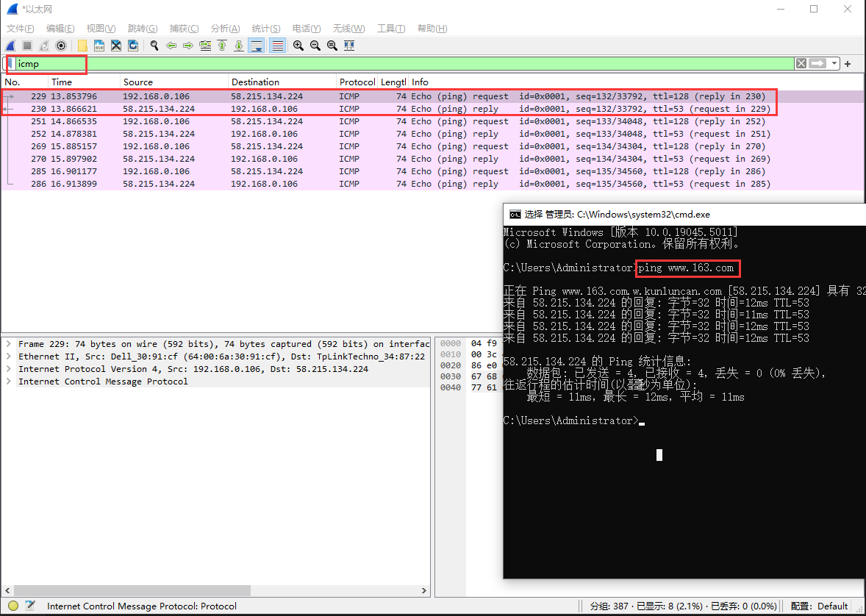This screenshot has height=616, width=866.
Task: Select packet 286 echo reply row
Action: click(x=432, y=184)
